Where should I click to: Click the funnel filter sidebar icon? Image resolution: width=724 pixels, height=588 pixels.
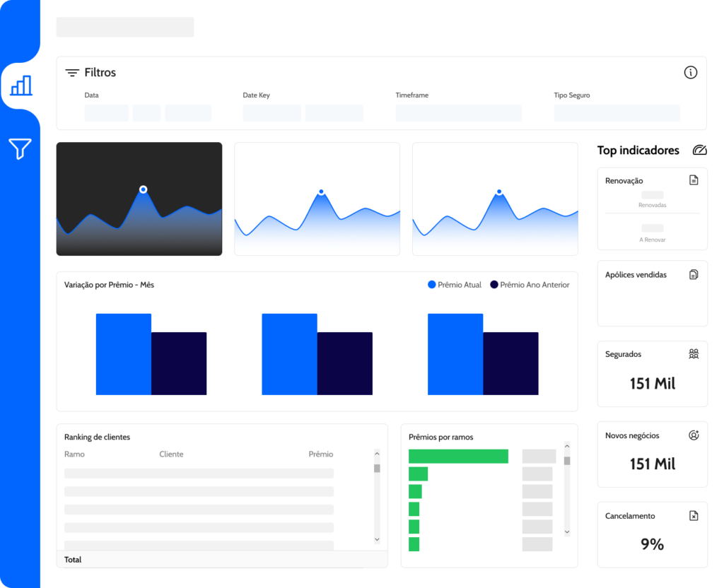[21, 148]
